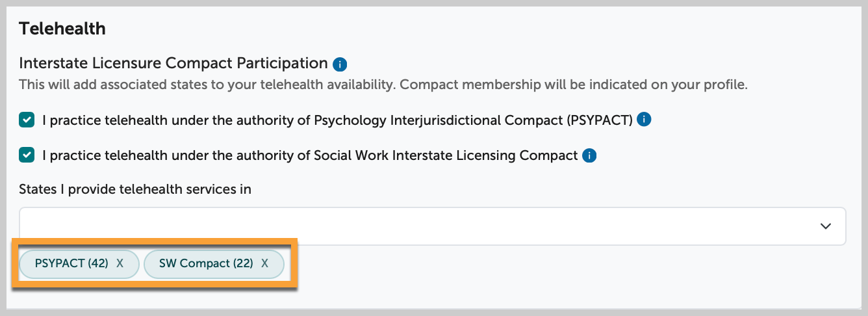Show info icon next to PSYPACT option

point(644,120)
